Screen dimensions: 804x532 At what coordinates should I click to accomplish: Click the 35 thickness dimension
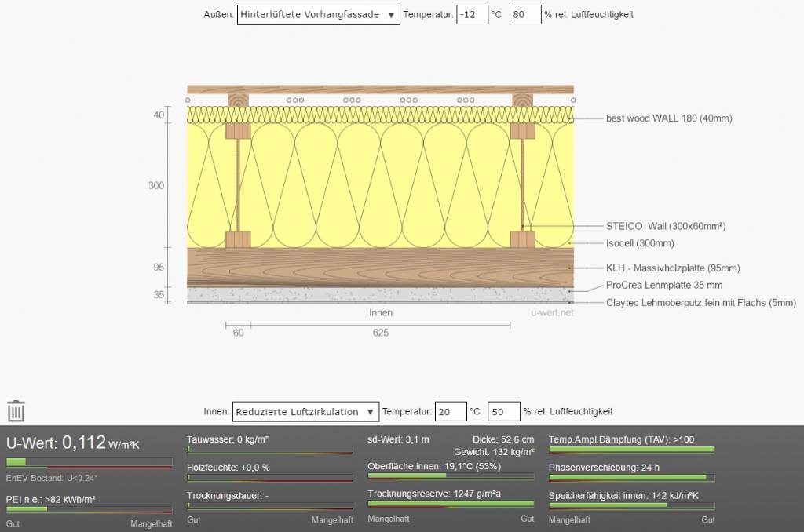click(159, 295)
